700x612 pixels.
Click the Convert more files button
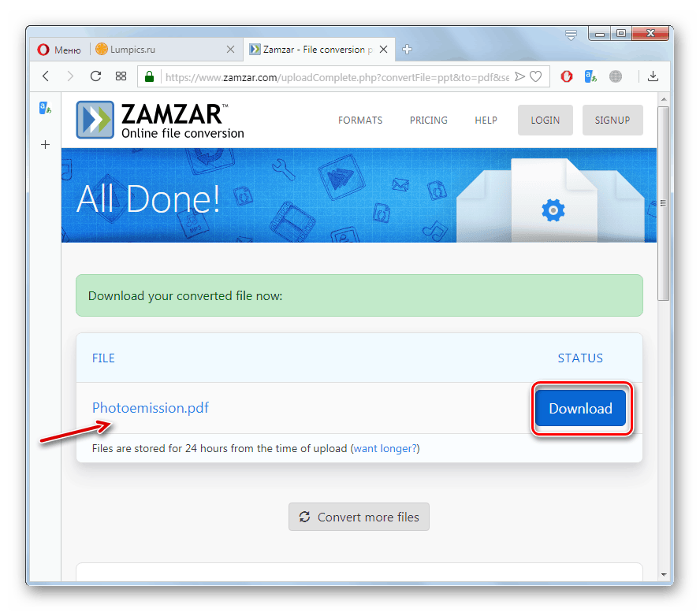point(359,517)
